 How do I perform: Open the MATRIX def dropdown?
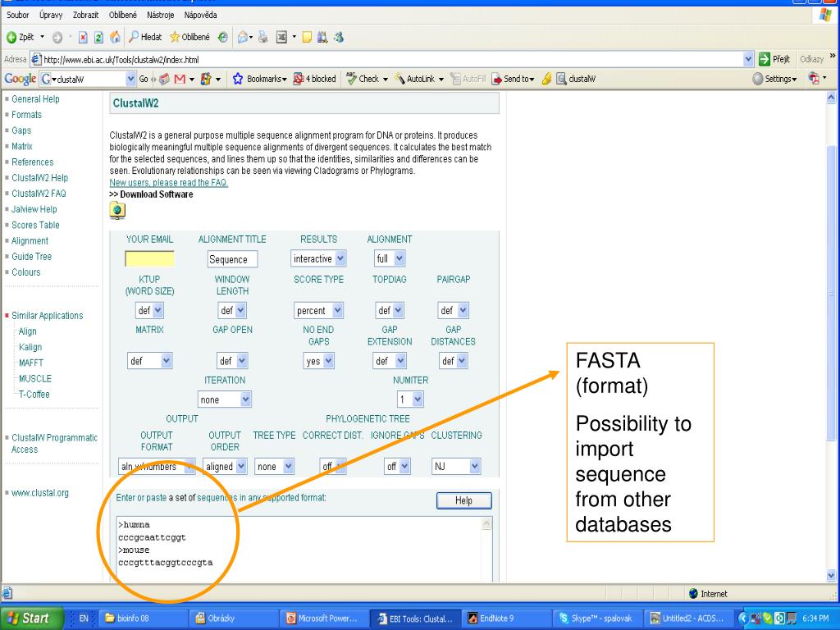tap(149, 361)
